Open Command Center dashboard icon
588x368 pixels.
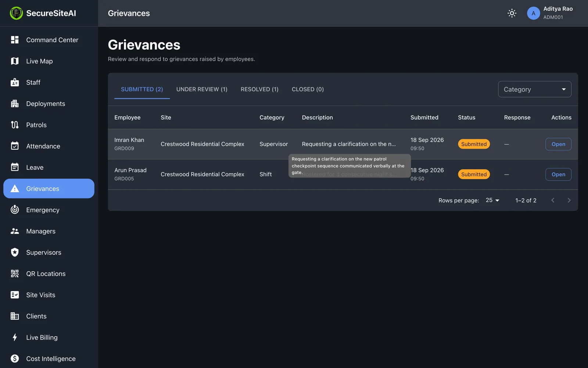click(15, 40)
